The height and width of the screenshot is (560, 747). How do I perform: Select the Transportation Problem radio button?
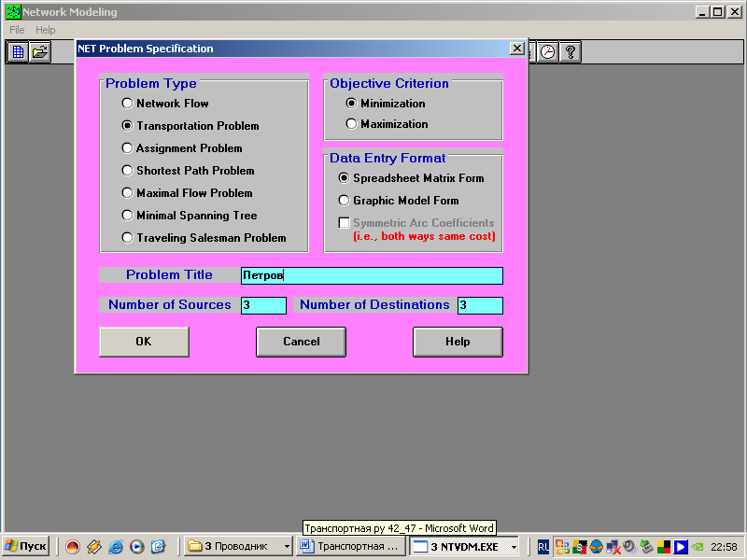pos(190,126)
